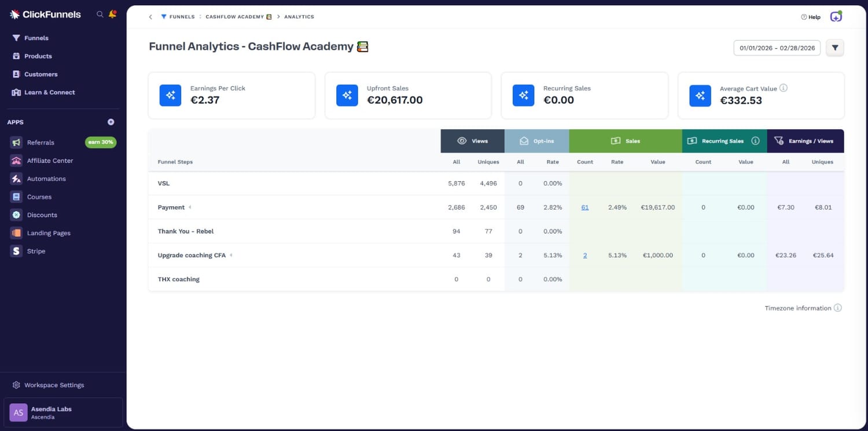Click the CASHFLOW ACADEMY breadcrumb
868x431 pixels.
tap(238, 17)
